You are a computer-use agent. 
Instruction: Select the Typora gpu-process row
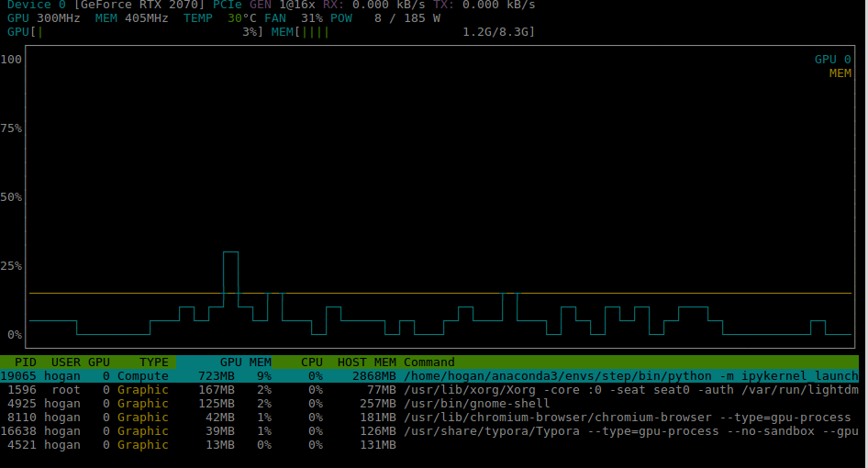[x=429, y=431]
